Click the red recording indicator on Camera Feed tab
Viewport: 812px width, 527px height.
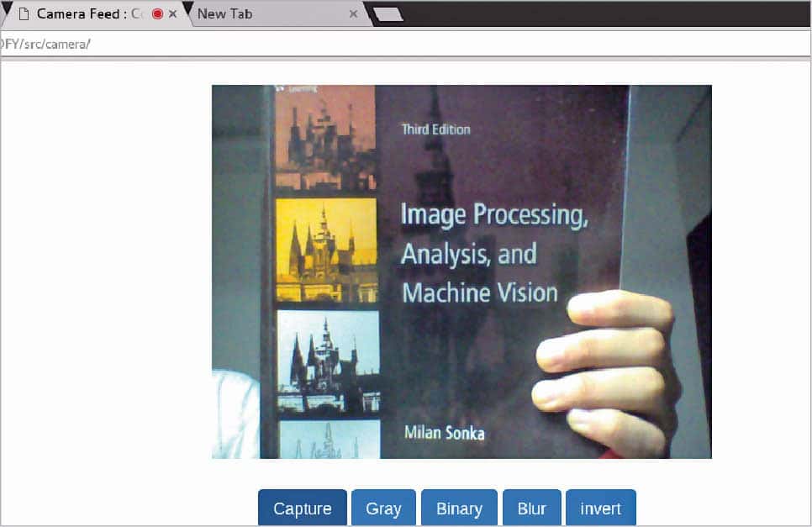click(x=157, y=14)
